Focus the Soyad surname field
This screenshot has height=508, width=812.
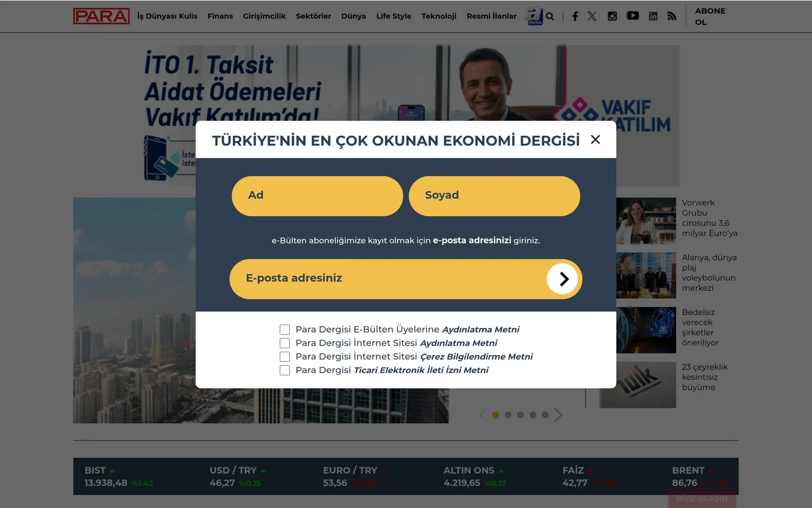point(495,196)
